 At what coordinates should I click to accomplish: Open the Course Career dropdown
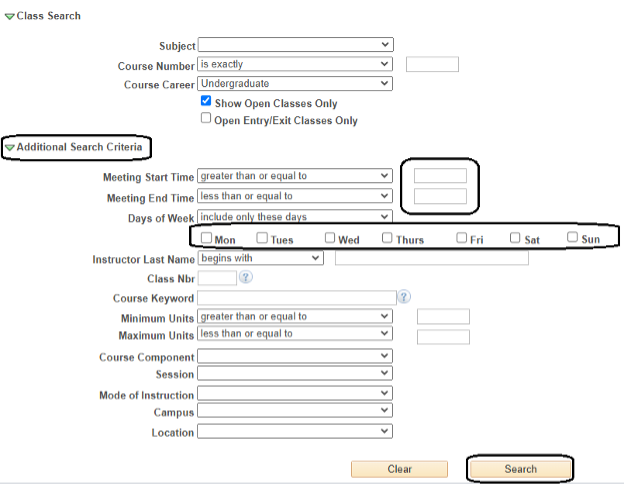[x=295, y=84]
